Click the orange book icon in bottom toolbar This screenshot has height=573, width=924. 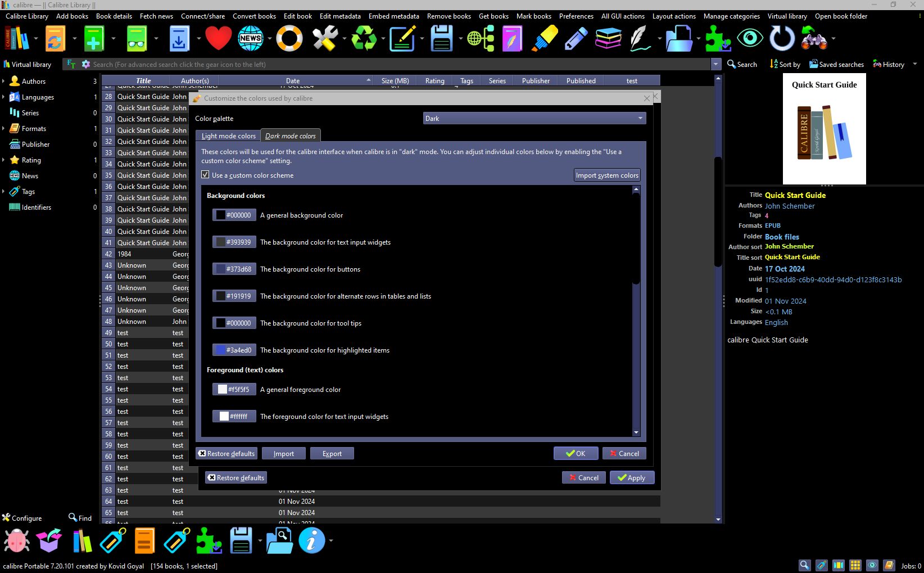point(144,540)
